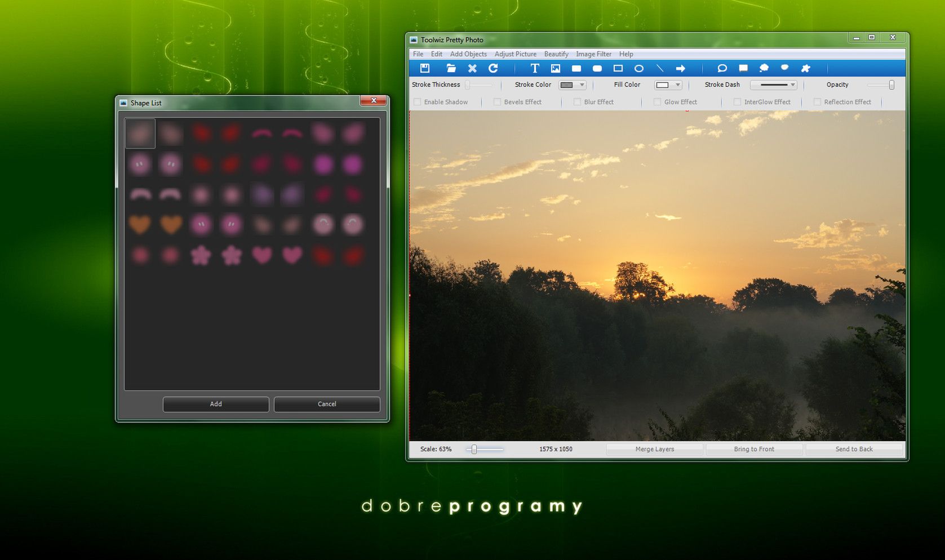Open the Edit menu
The height and width of the screenshot is (560, 945).
point(437,54)
